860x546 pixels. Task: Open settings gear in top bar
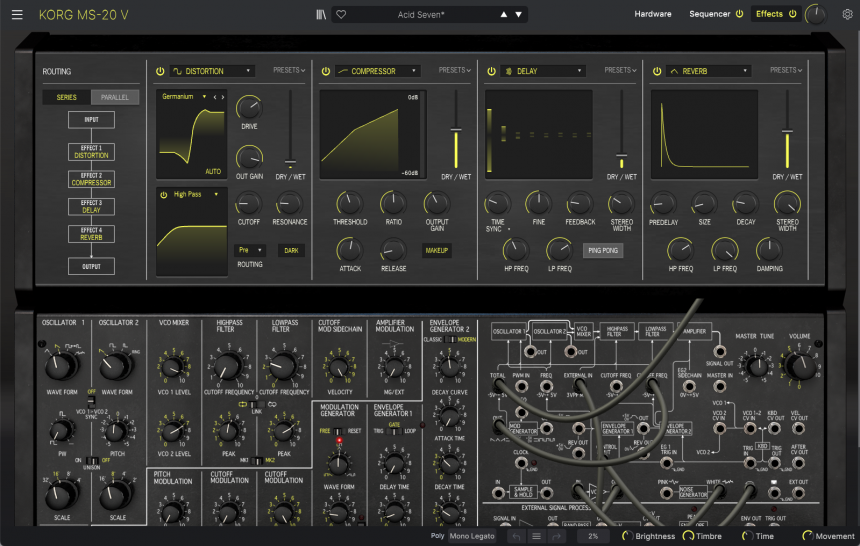[847, 14]
